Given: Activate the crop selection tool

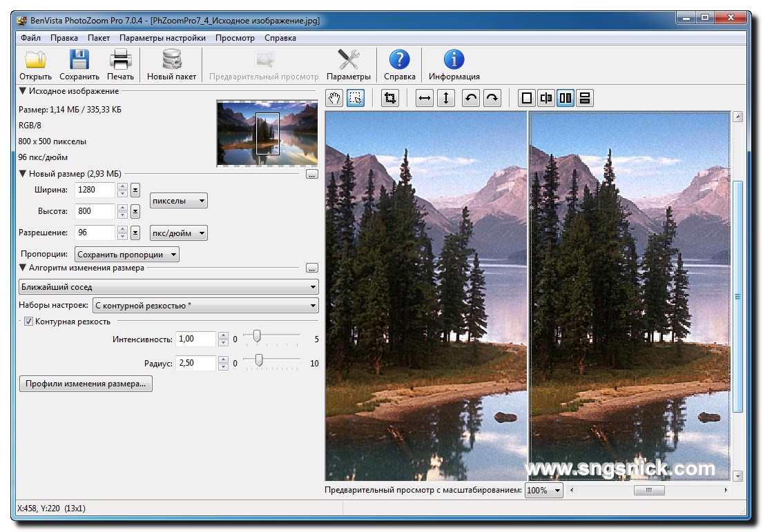Looking at the screenshot, I should [x=390, y=97].
